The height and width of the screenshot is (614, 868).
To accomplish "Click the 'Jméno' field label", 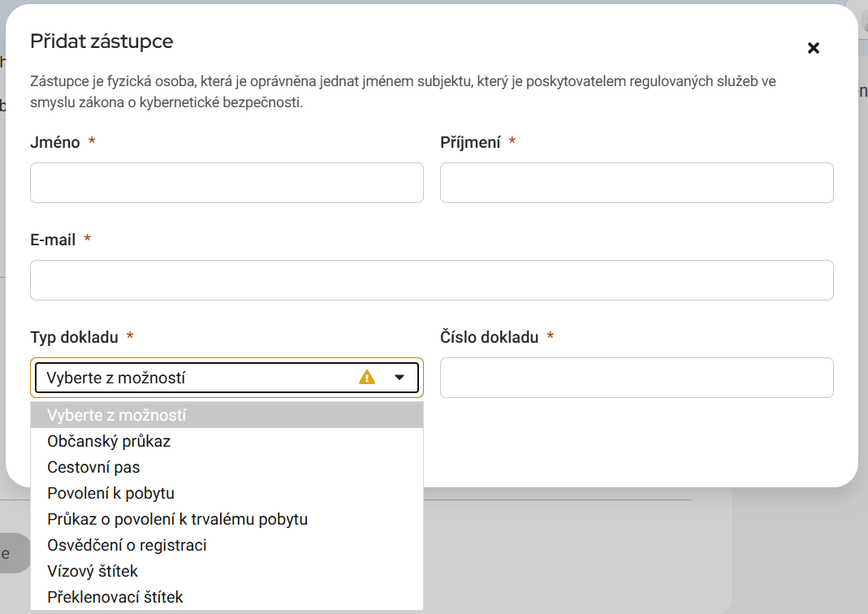I will tap(55, 142).
